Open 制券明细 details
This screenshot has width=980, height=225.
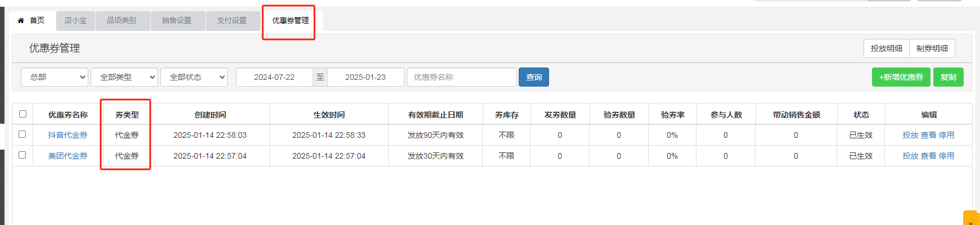932,48
